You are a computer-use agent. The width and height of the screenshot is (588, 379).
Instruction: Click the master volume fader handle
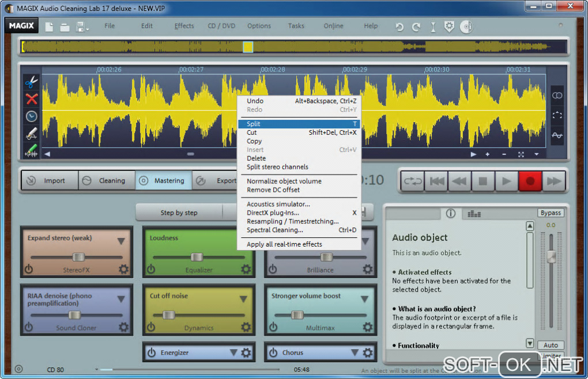pos(551,256)
